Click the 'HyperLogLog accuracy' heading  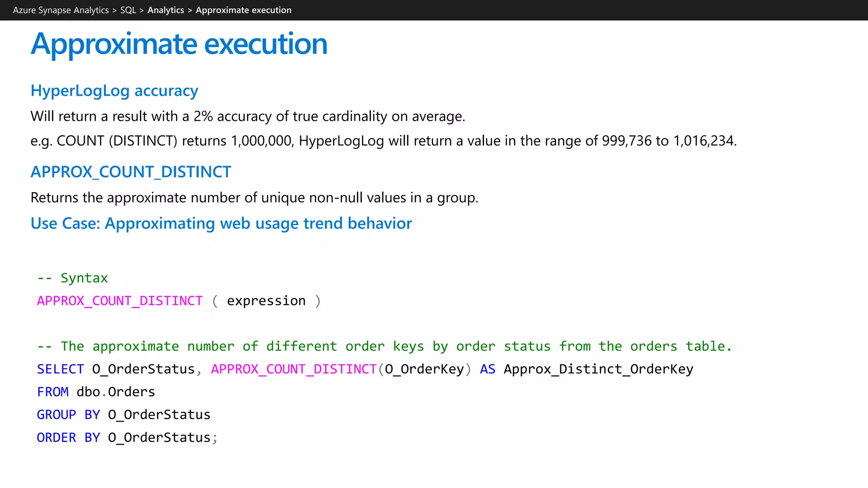pos(114,91)
